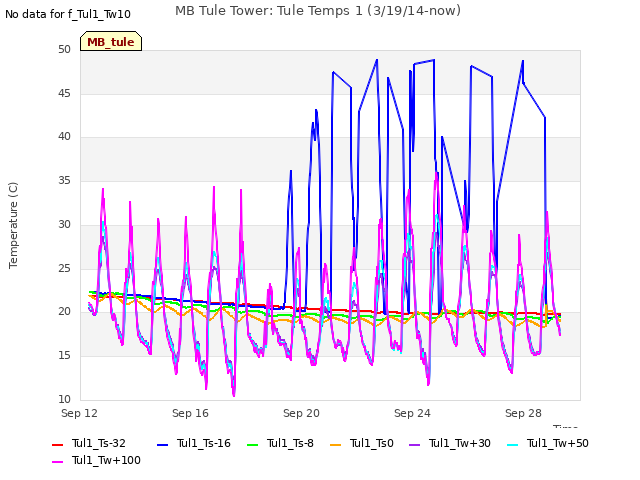
Task: Click the magenta Tul1_Tw+100 legend swatch
Action: 58,462
